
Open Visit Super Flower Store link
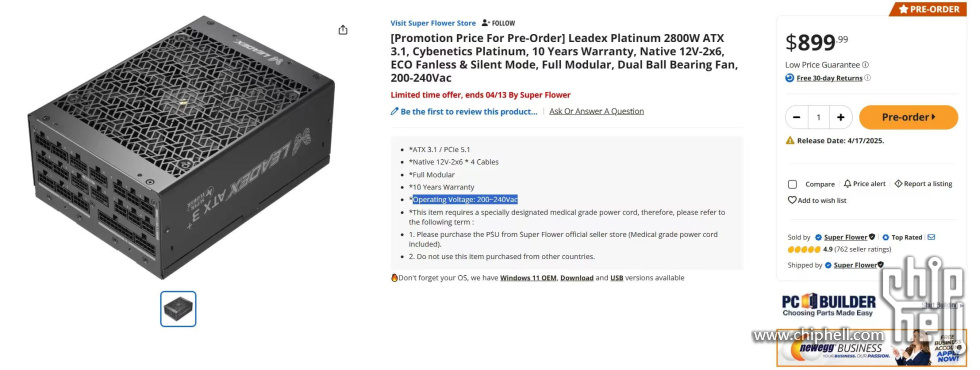[x=433, y=23]
